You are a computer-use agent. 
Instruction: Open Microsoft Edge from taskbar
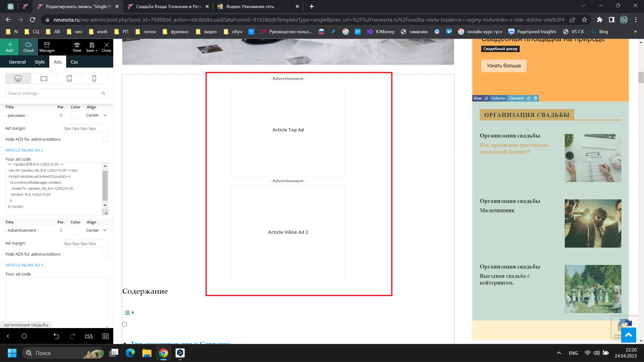pyautogui.click(x=130, y=353)
